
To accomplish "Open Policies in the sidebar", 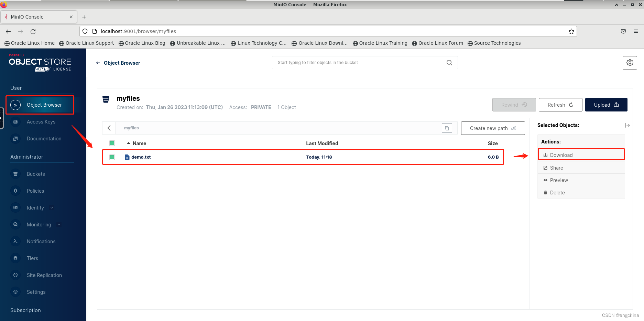I will [35, 191].
